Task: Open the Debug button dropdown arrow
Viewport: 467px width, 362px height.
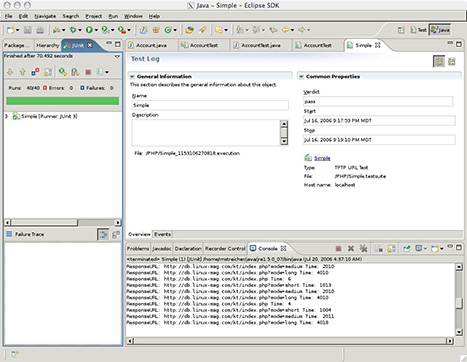Action: click(x=80, y=30)
